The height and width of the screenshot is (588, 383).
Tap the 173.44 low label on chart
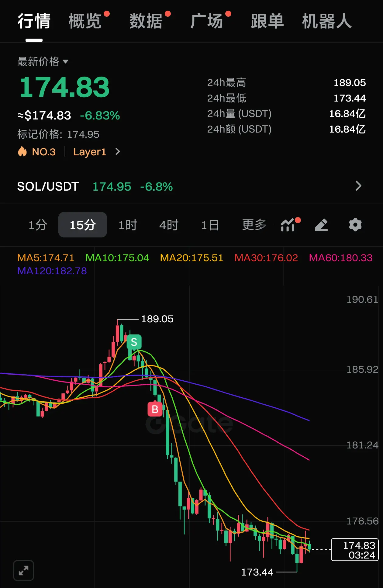257,572
